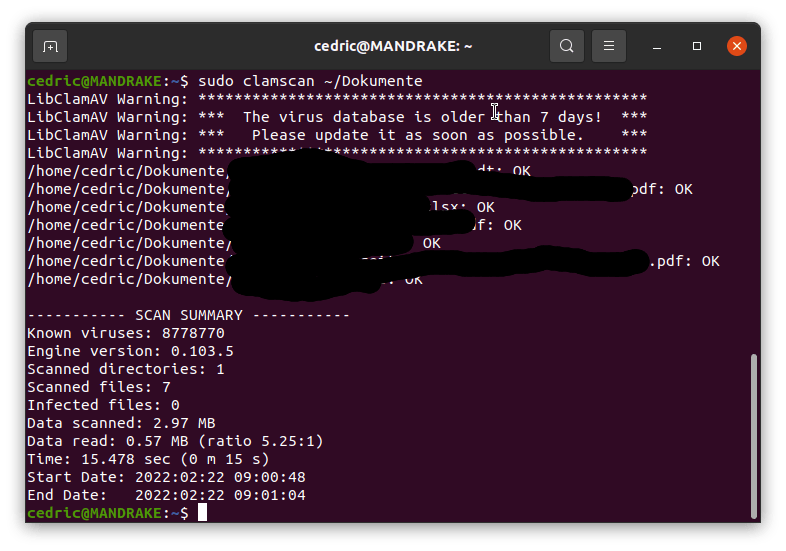The width and height of the screenshot is (786, 551).
Task: Click the 'SCAN SUMMARY' header line
Action: (x=188, y=315)
